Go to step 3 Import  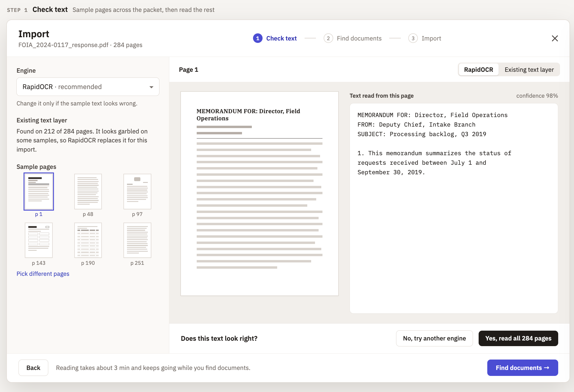pyautogui.click(x=425, y=38)
